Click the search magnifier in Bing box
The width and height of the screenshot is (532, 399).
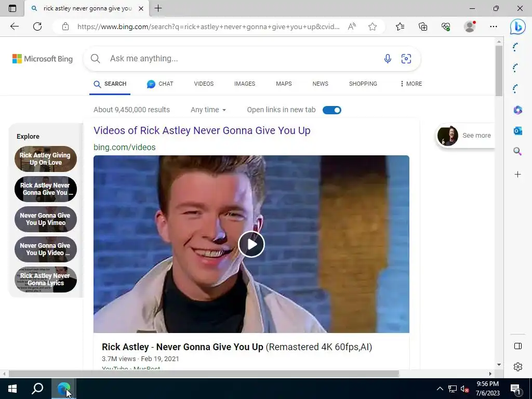click(x=96, y=59)
